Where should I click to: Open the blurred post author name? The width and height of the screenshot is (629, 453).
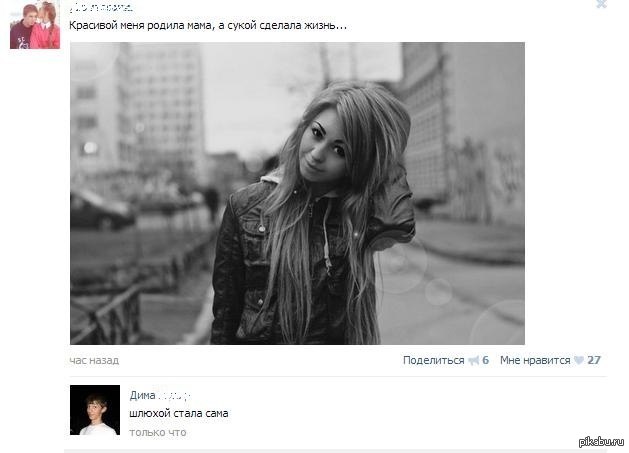coord(101,7)
